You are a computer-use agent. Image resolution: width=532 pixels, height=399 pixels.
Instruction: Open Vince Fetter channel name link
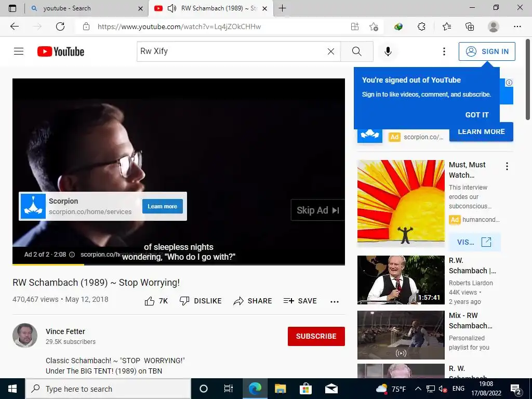65,331
